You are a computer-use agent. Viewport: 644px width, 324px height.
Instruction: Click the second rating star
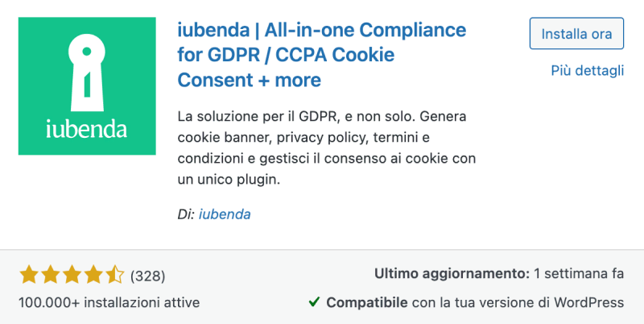[51, 276]
